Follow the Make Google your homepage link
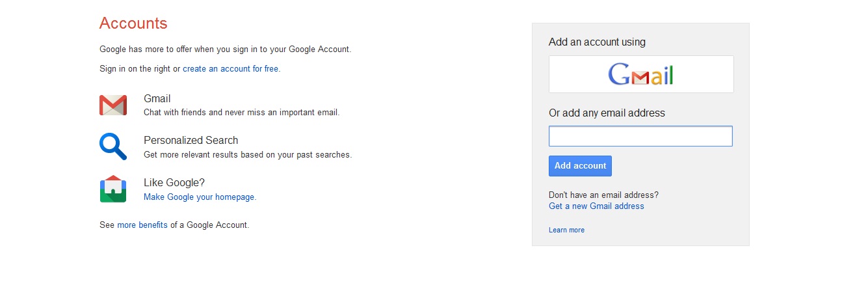The width and height of the screenshot is (868, 306). 200,197
